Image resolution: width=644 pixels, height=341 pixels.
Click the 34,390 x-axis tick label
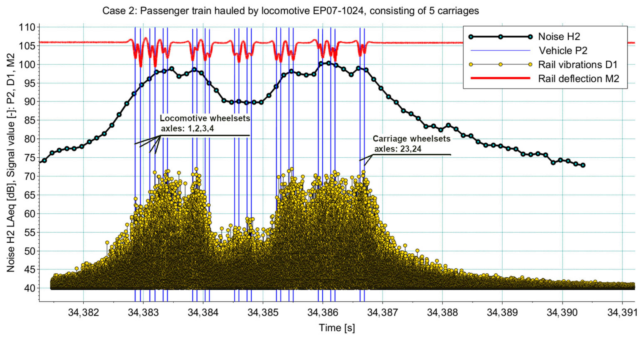coord(562,312)
